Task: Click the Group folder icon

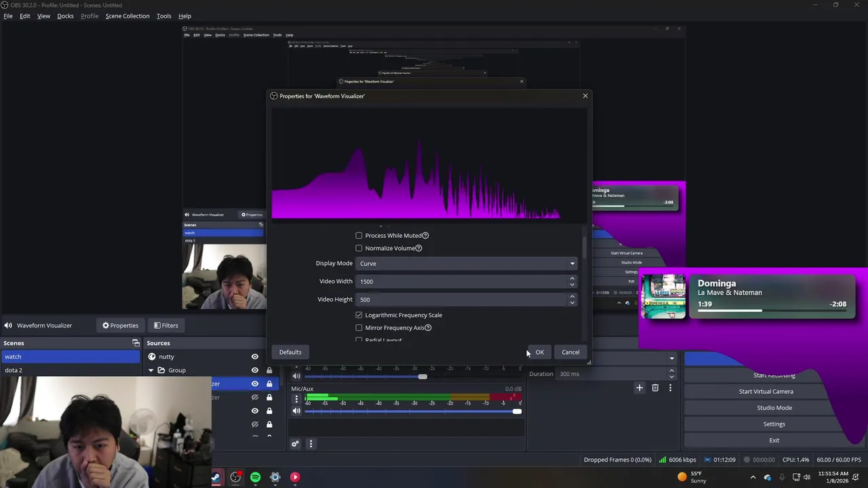Action: tap(161, 370)
